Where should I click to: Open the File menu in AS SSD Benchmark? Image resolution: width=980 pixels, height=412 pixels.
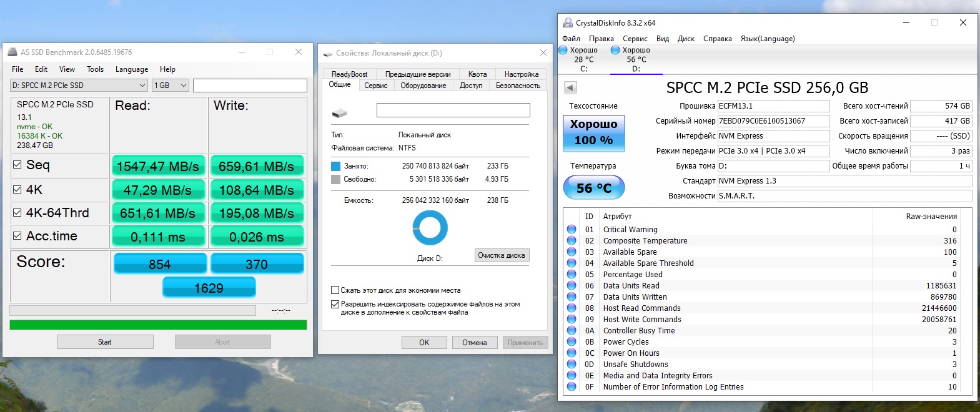[17, 69]
